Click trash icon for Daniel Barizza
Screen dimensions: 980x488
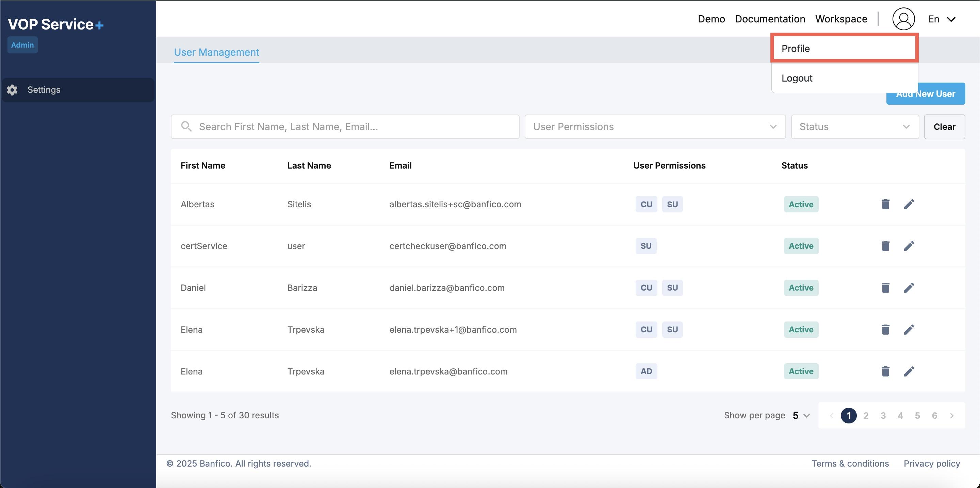point(885,288)
